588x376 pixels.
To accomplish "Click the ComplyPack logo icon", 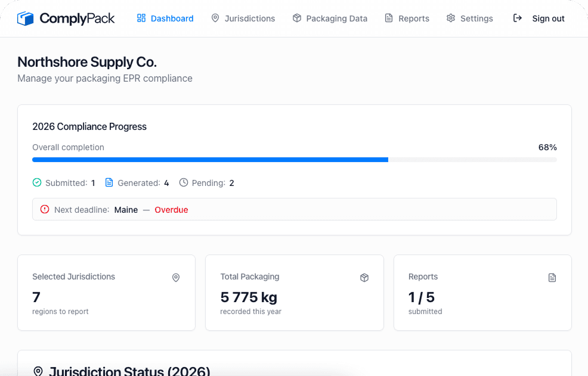I will click(25, 18).
